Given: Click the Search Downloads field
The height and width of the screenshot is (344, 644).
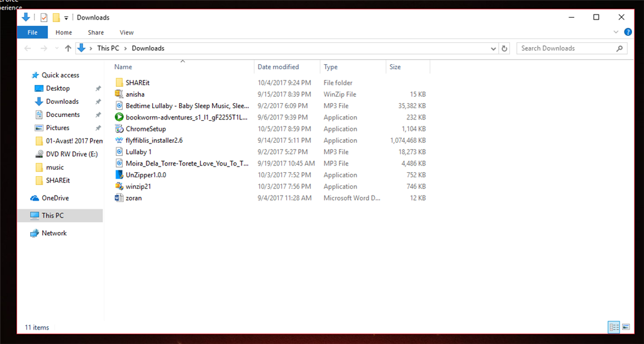Looking at the screenshot, I should (x=572, y=48).
